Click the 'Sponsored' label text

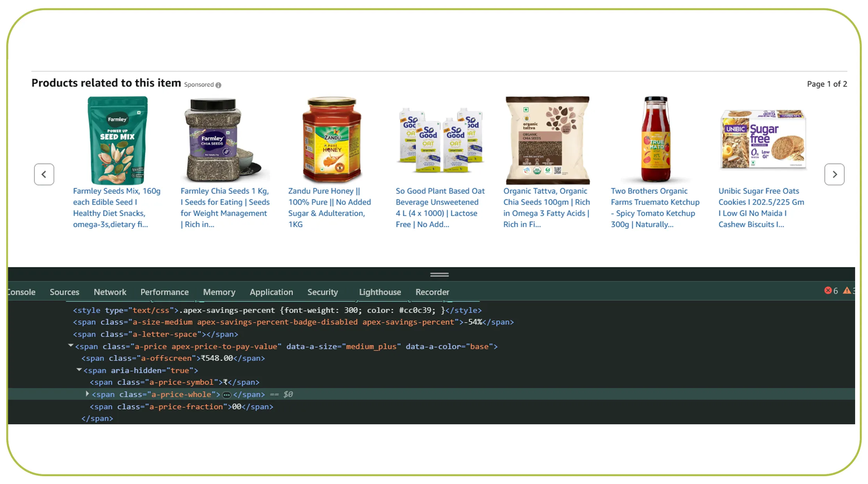(x=199, y=85)
